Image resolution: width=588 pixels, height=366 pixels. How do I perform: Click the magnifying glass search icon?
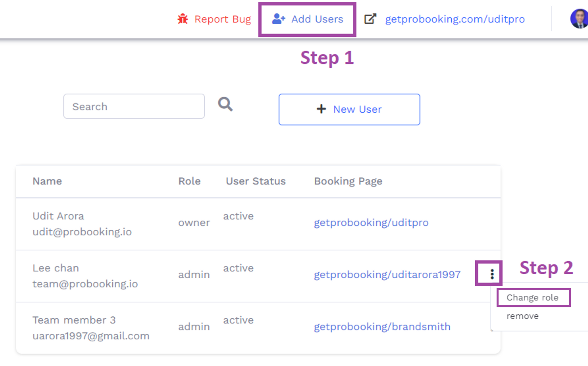(225, 104)
